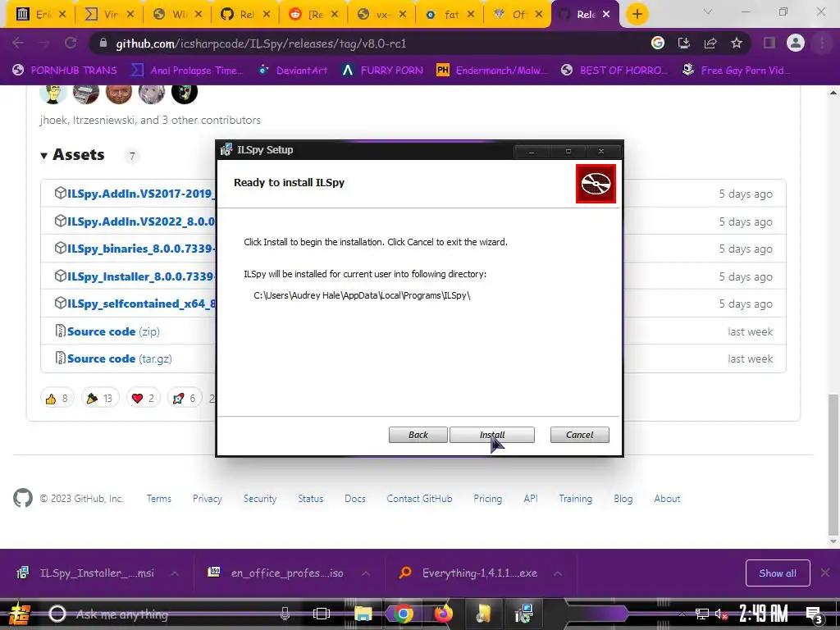Click the rocket reaction with 6

pos(185,398)
